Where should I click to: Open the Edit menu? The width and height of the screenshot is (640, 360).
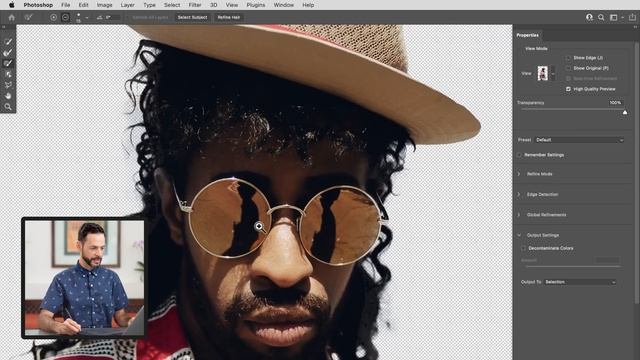coord(83,5)
